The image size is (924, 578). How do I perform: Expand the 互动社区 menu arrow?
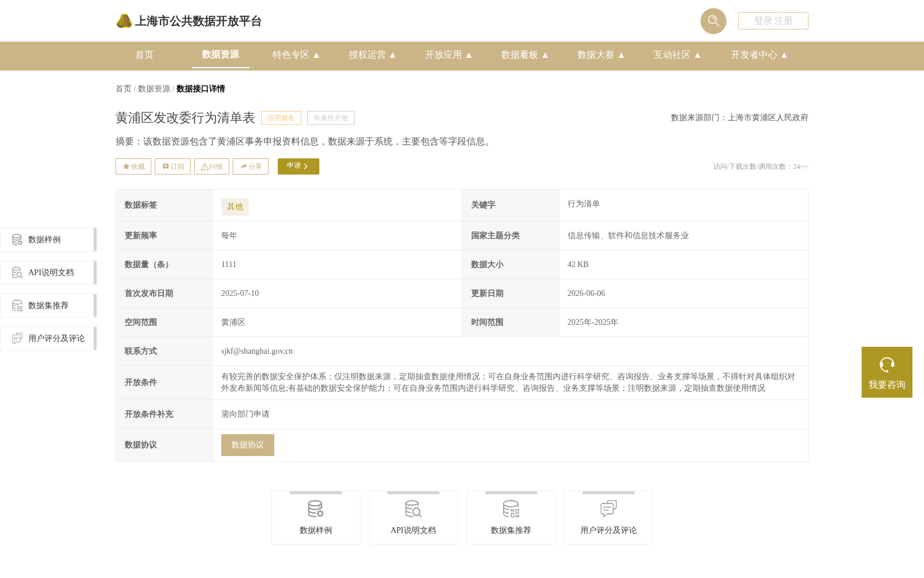(698, 55)
